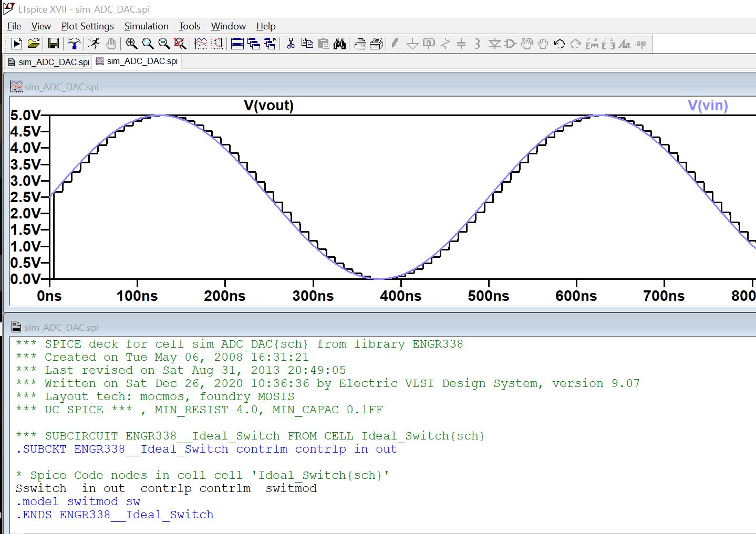Image resolution: width=756 pixels, height=534 pixels.
Task: Tile windows using the tile icon
Action: [237, 44]
